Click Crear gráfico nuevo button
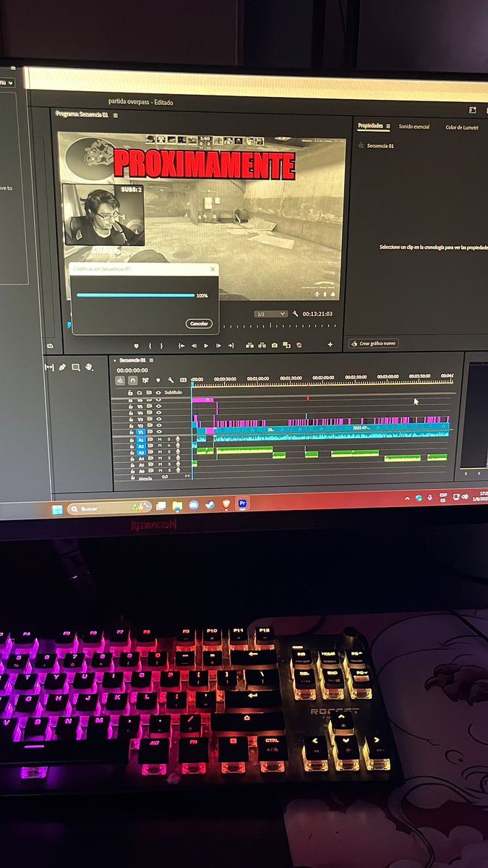The height and width of the screenshot is (868, 488). 374,343
